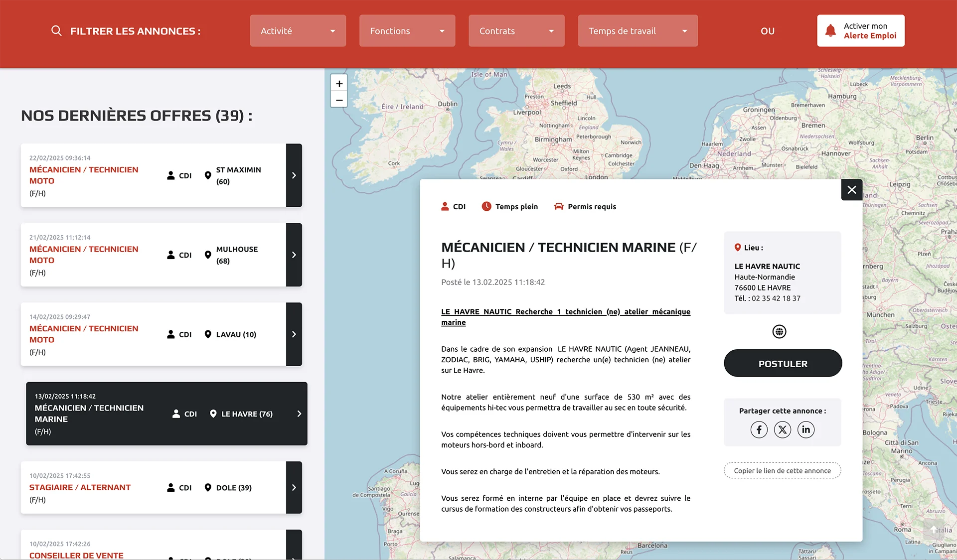Zoom out on the map

point(339,100)
